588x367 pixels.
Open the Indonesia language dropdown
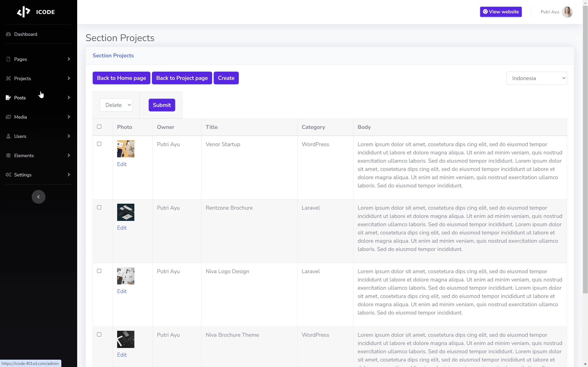(537, 78)
